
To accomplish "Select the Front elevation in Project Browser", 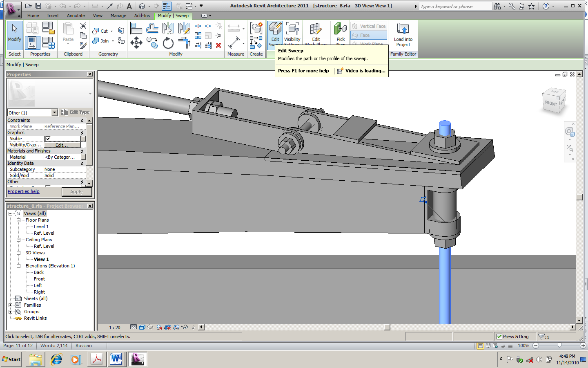I will click(39, 279).
